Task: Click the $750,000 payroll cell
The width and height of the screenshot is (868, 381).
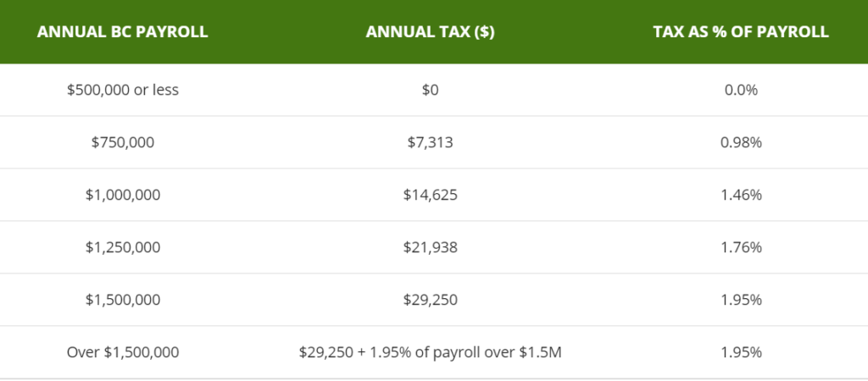Action: click(123, 142)
